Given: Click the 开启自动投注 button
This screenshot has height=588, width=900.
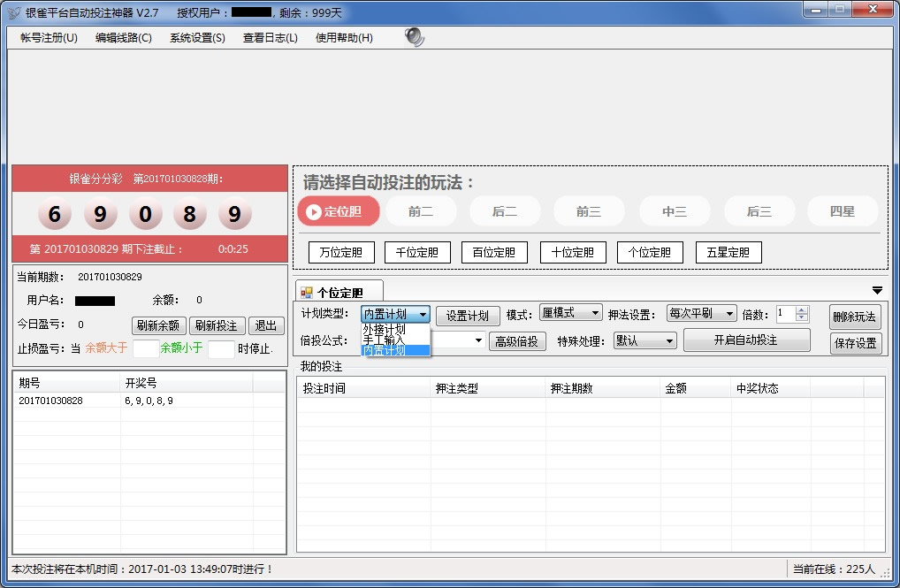Looking at the screenshot, I should point(746,340).
